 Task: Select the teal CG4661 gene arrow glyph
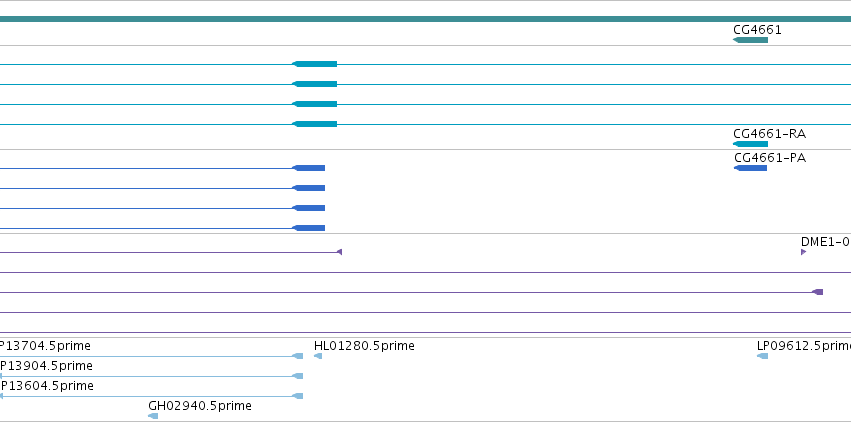(750, 40)
